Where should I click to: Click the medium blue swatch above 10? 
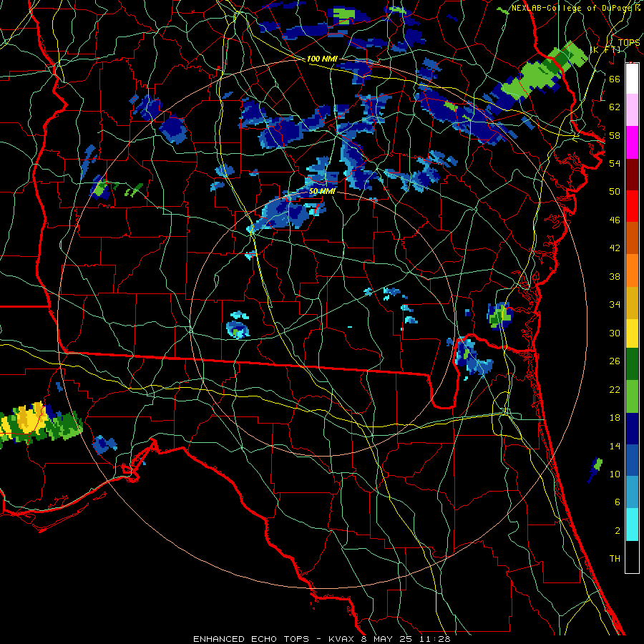(x=632, y=461)
